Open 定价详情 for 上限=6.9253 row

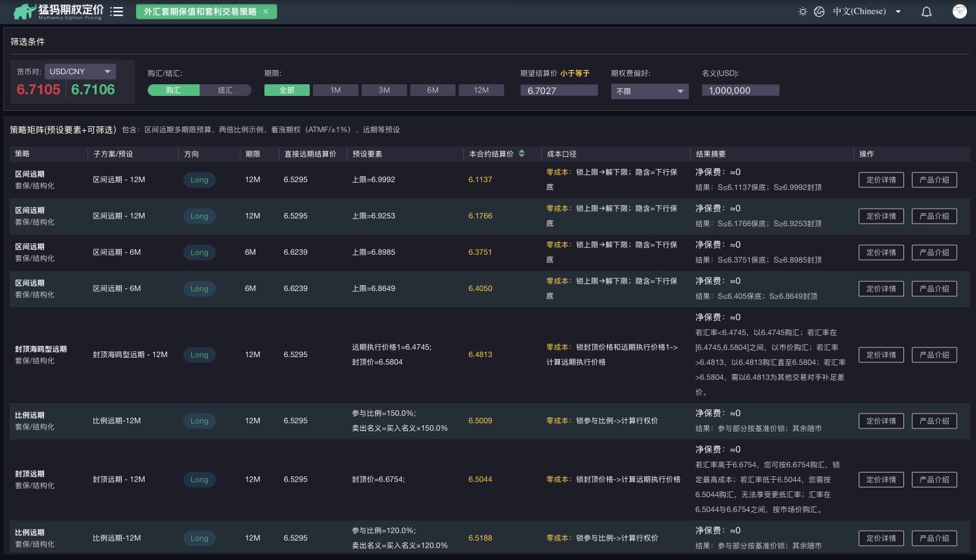click(x=881, y=216)
